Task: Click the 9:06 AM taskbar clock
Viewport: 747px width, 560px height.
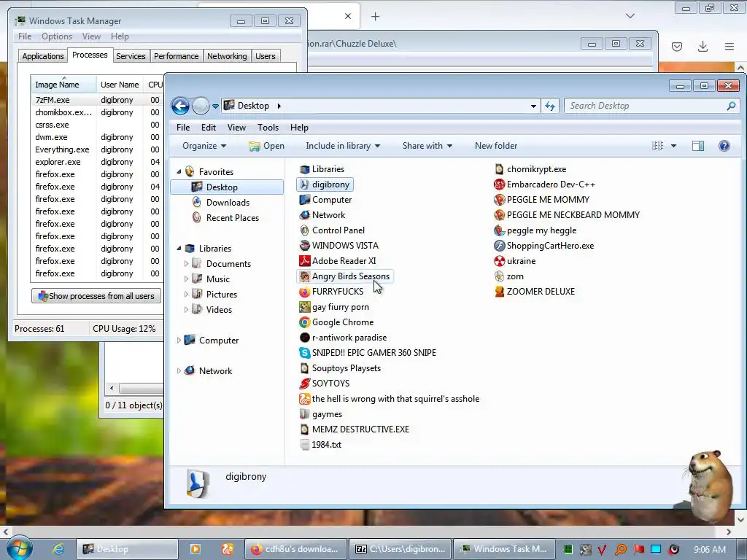Action: pyautogui.click(x=710, y=549)
